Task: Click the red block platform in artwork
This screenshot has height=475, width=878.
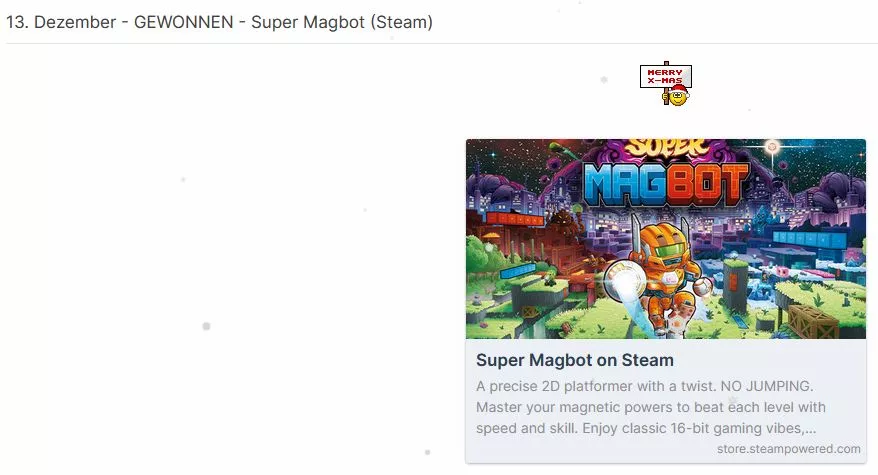Action: coord(515,218)
